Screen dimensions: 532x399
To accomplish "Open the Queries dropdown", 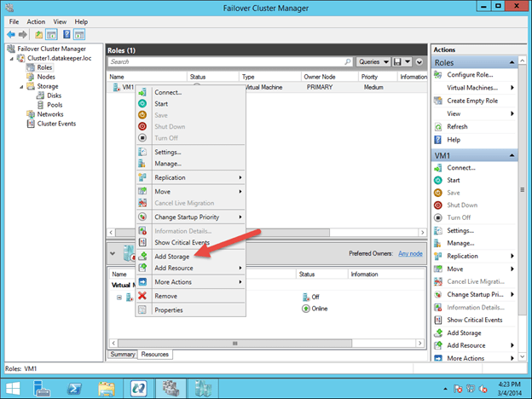I will 372,62.
